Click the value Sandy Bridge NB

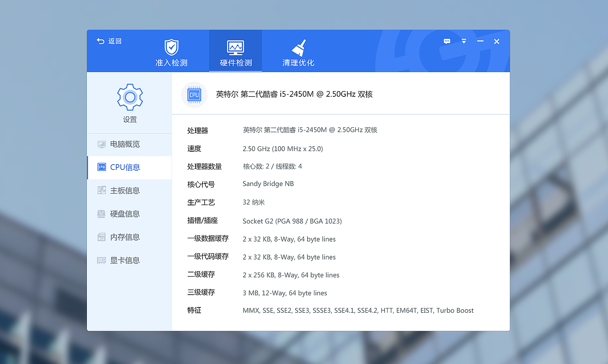coord(268,184)
